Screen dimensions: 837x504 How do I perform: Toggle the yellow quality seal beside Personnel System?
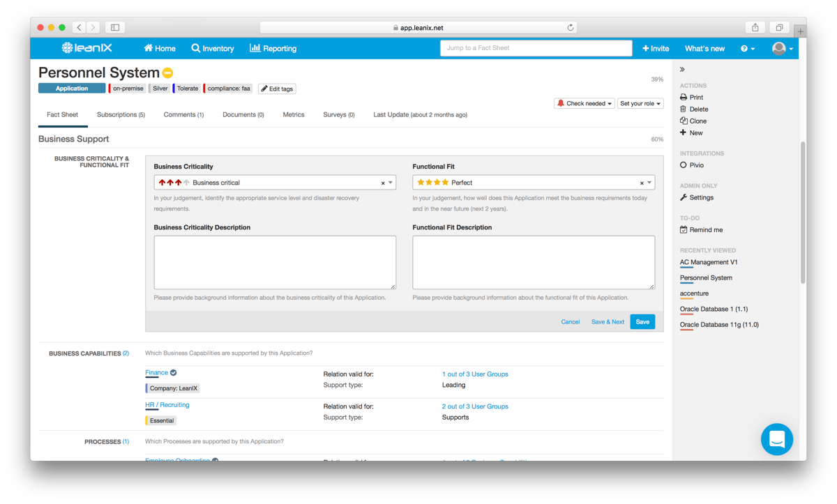tap(166, 72)
